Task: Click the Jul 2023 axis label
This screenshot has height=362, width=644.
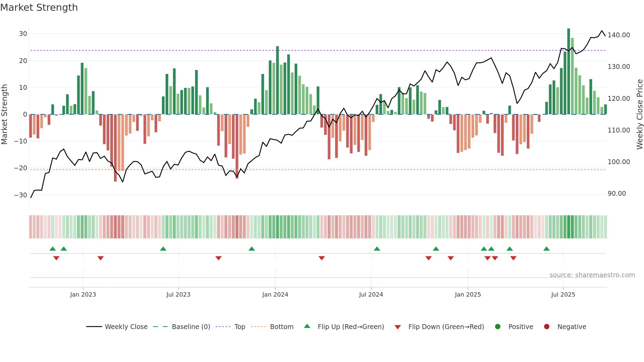Action: pyautogui.click(x=178, y=294)
